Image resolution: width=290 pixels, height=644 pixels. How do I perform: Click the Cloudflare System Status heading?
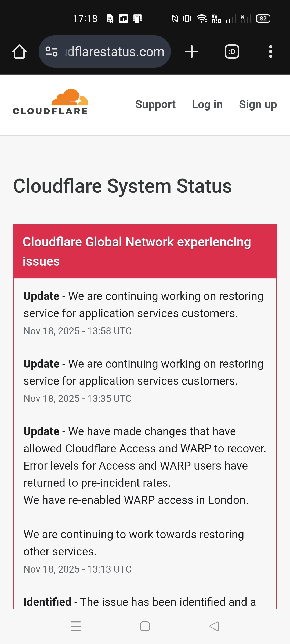(x=122, y=186)
